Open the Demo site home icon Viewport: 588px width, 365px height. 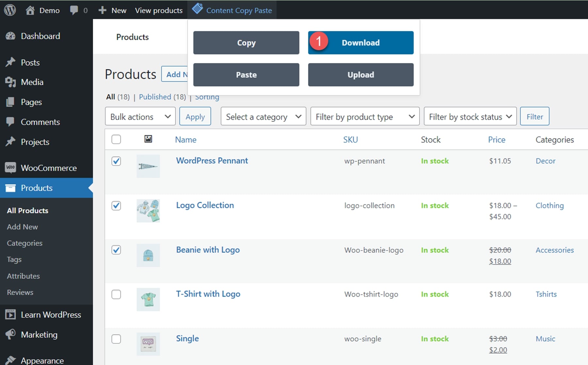30,10
